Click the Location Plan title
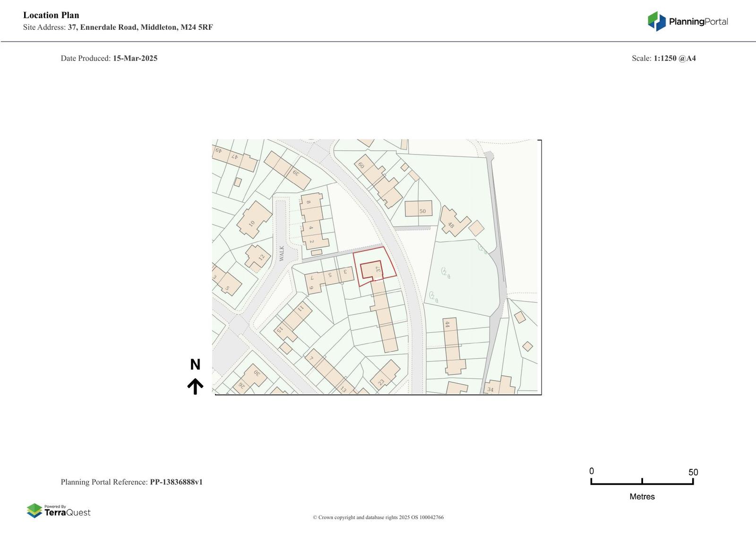Image resolution: width=756 pixels, height=535 pixels. (x=51, y=15)
